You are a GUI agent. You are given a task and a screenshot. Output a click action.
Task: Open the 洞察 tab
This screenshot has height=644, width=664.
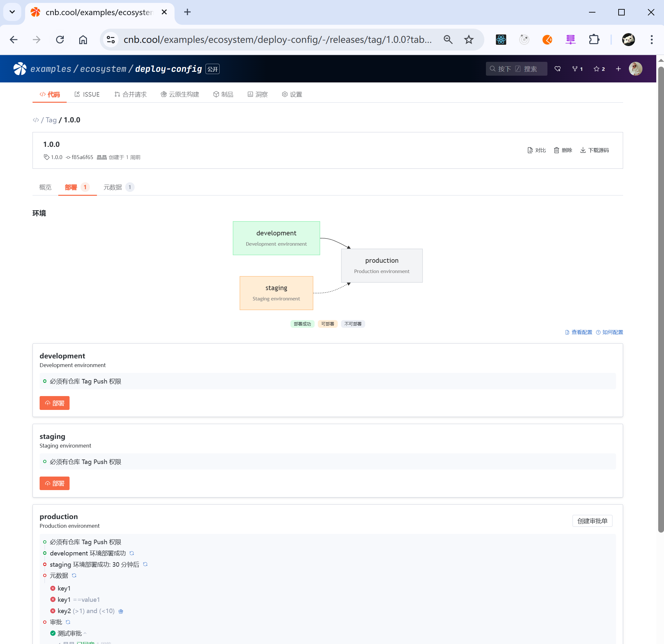[x=258, y=95]
